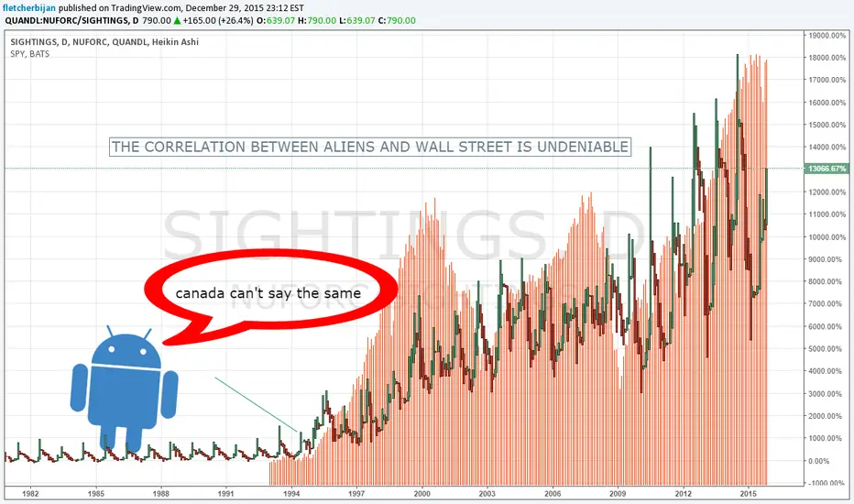Click the 18000.00% axis label

coord(827,58)
